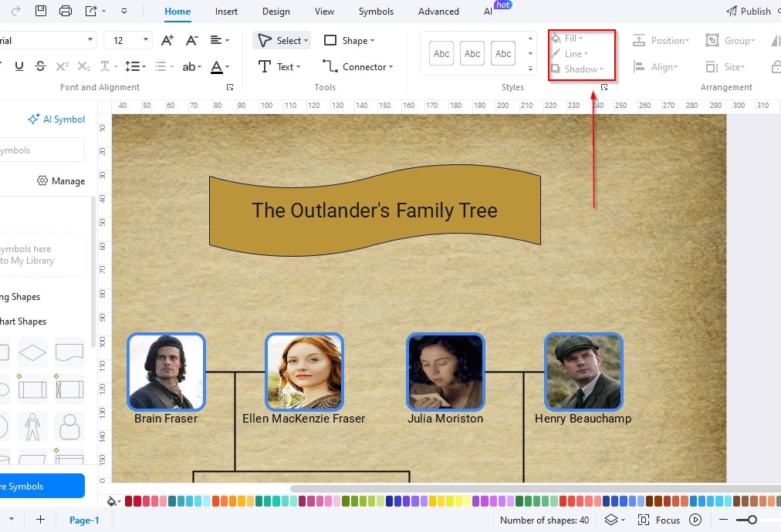Screen dimensions: 781x532
Task: Choose the Text tool
Action: tap(279, 66)
